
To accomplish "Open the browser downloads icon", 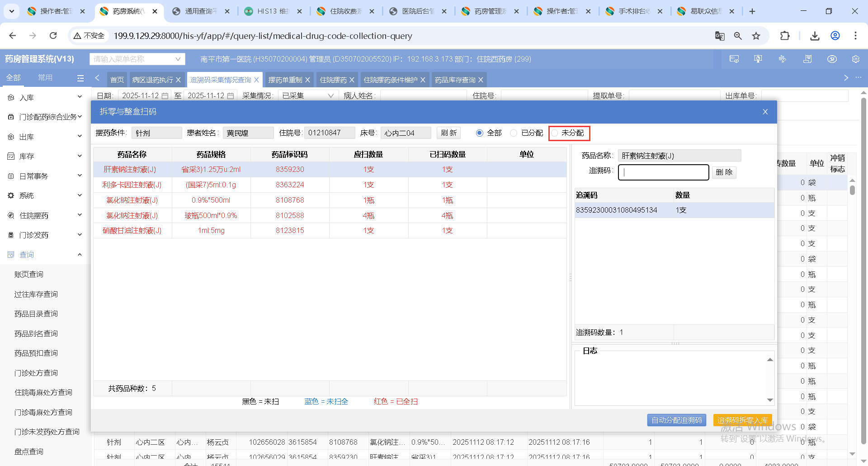I will (x=815, y=36).
